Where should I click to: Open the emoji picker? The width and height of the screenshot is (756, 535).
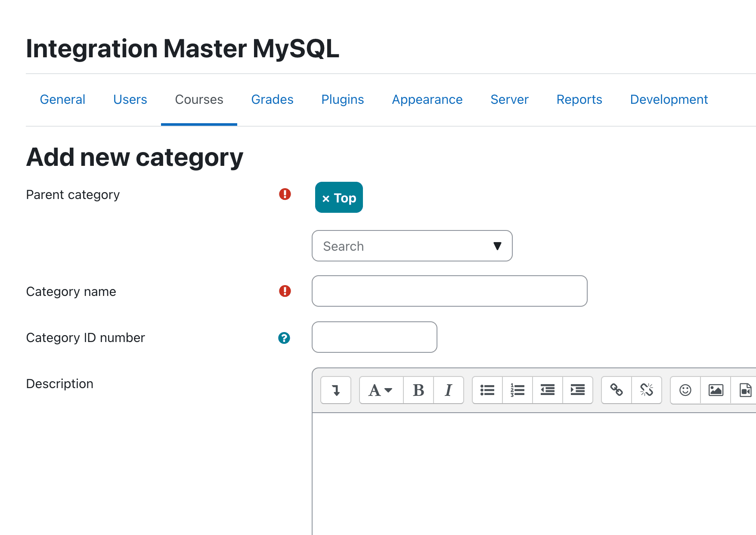pyautogui.click(x=685, y=390)
